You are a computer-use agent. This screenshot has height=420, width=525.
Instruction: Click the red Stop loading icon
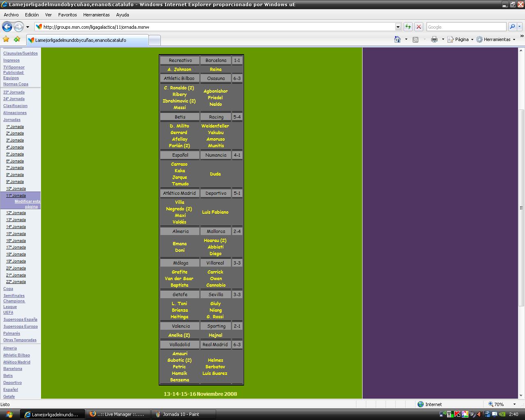coord(419,27)
